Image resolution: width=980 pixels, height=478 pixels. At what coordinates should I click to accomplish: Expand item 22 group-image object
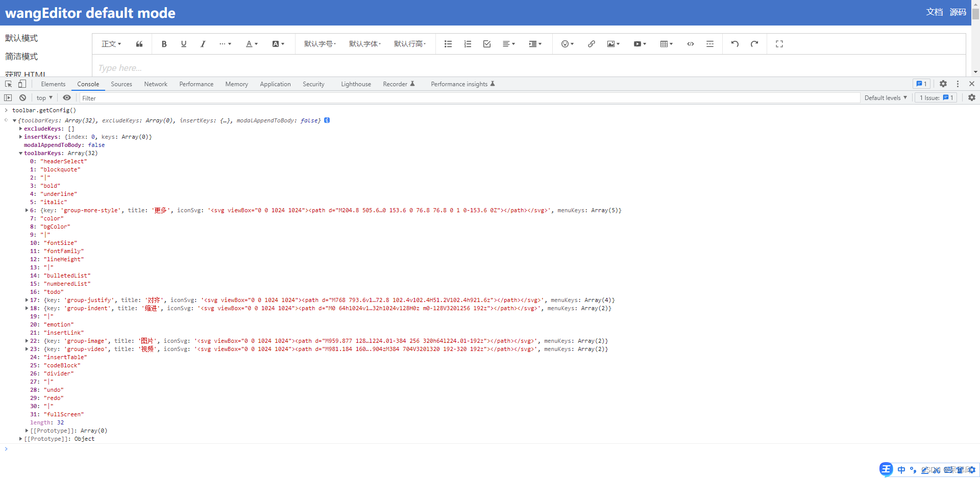[27, 341]
